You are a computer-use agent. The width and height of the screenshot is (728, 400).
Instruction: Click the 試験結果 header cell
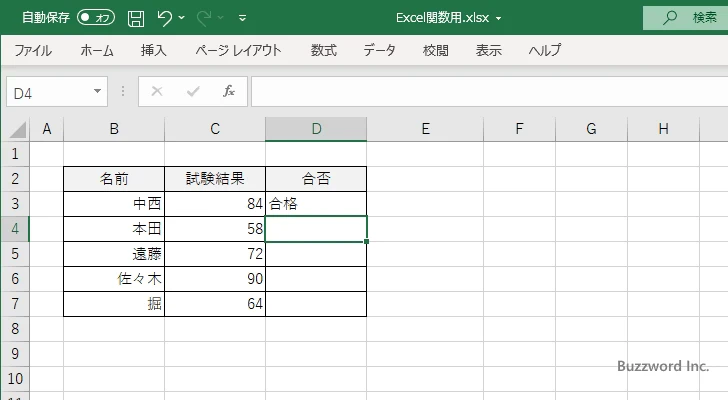pos(215,179)
